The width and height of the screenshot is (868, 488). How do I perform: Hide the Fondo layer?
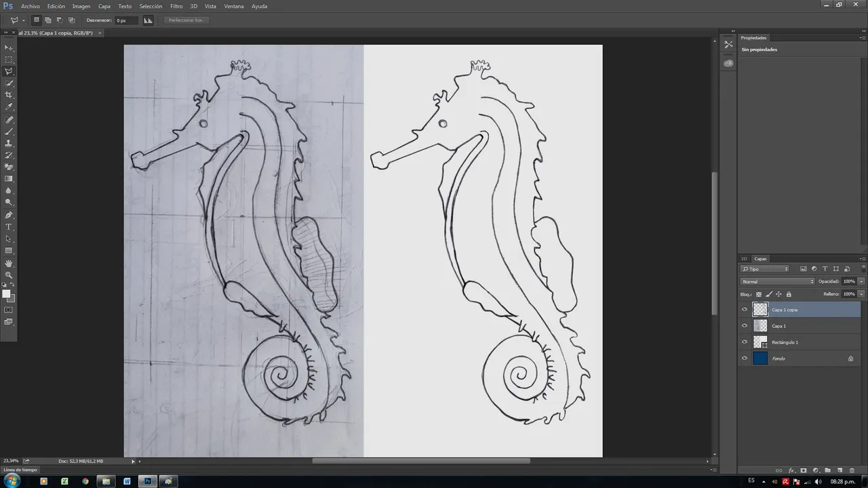(745, 359)
